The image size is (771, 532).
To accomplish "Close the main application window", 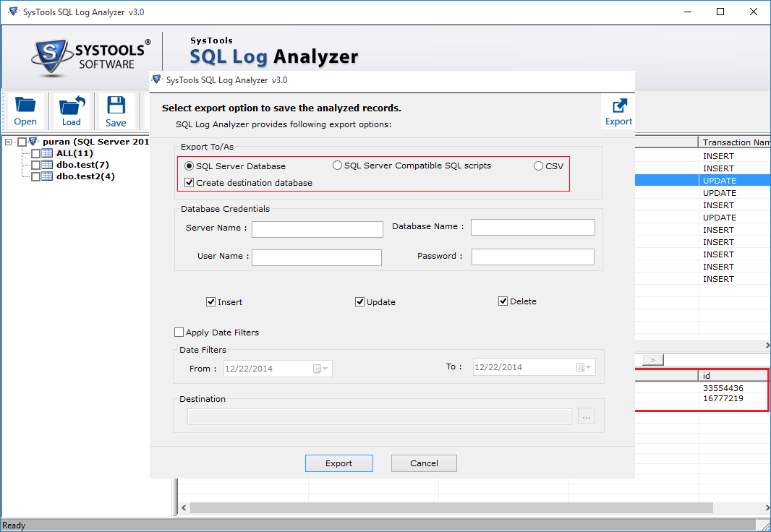I will (x=754, y=12).
